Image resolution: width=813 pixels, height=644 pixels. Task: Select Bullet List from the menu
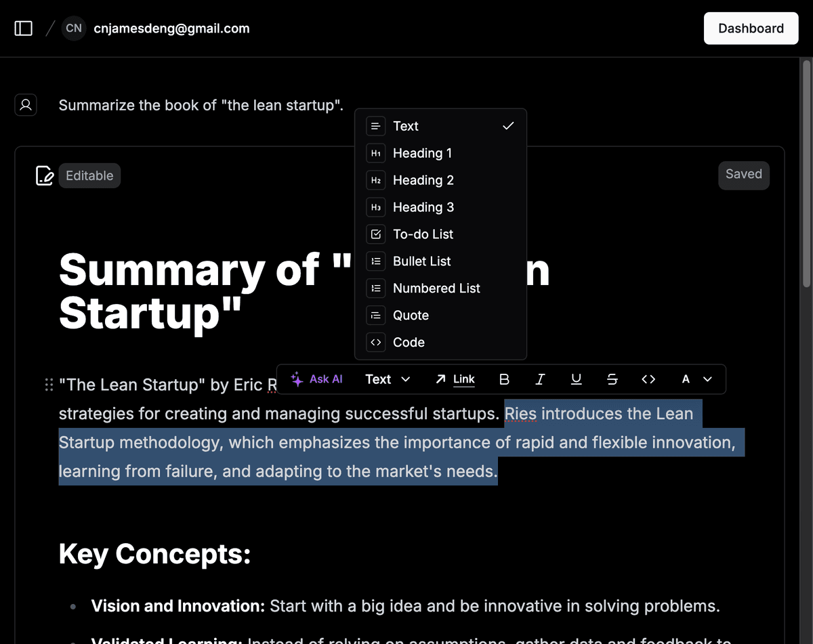421,261
